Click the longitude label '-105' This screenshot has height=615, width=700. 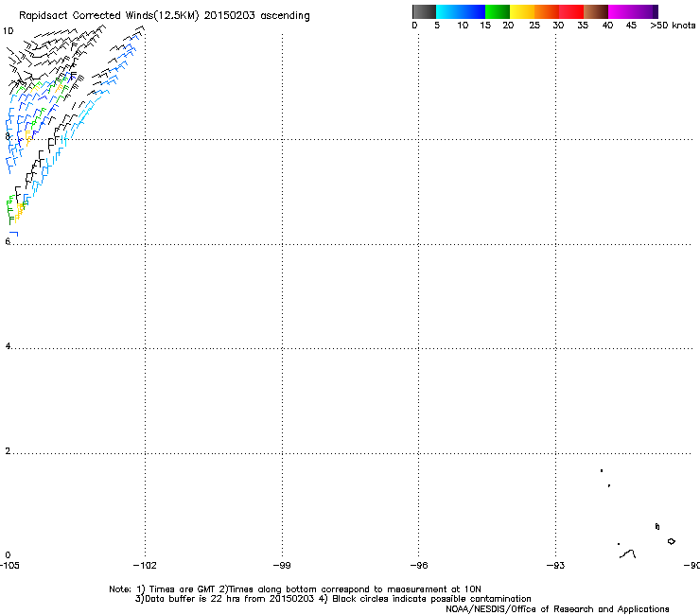click(x=9, y=566)
